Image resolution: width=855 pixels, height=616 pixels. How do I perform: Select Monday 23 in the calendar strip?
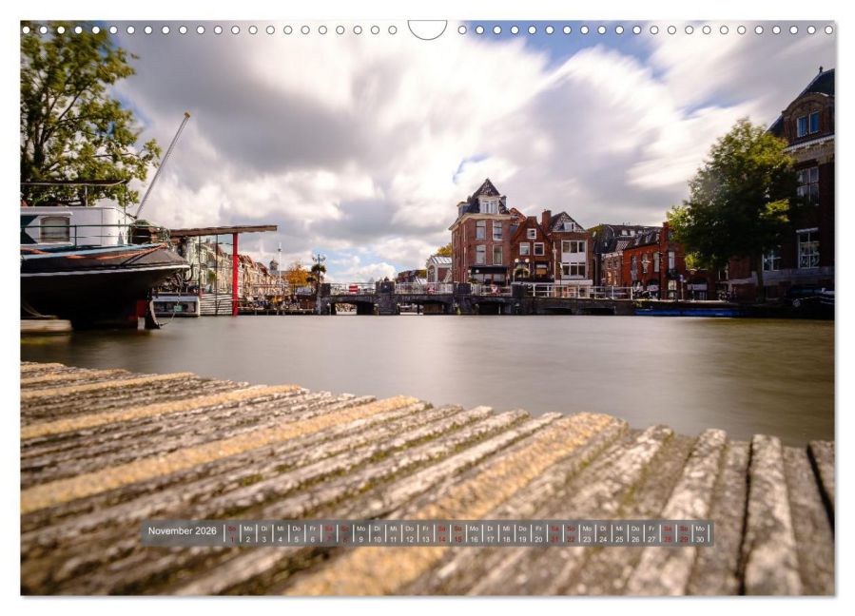587,533
